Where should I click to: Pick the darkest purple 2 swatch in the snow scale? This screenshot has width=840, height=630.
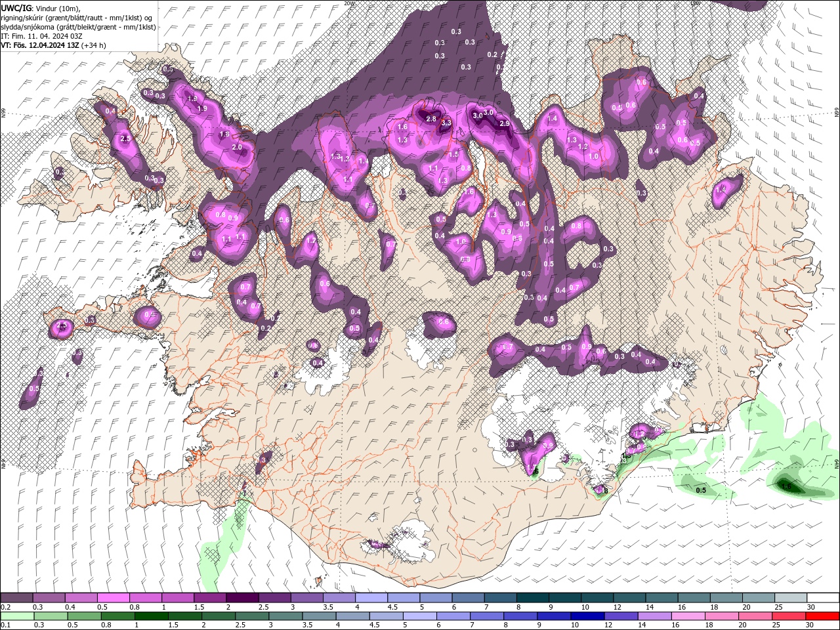241,598
